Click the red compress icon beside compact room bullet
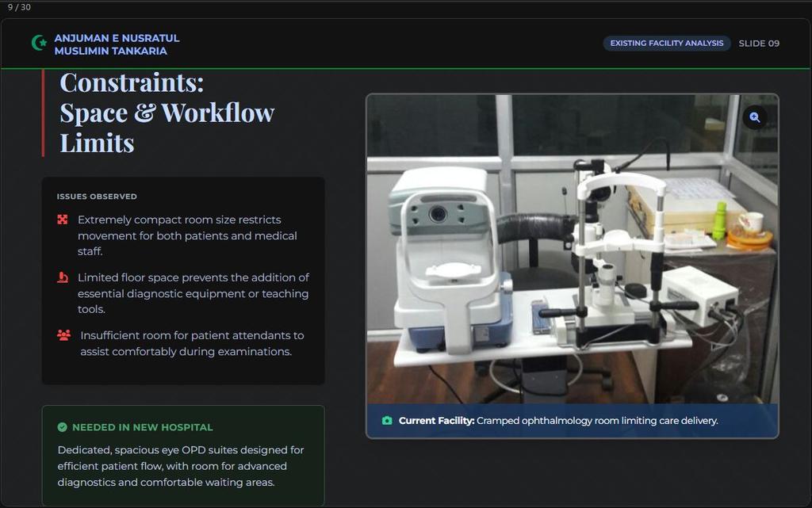Screen dimensions: 812x508 click(64, 220)
